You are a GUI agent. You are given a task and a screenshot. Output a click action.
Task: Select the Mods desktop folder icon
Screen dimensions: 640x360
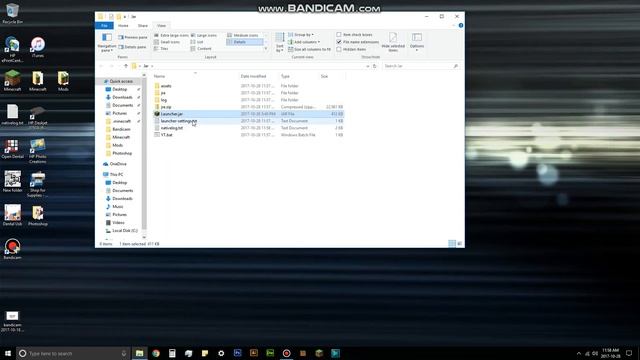coord(63,81)
